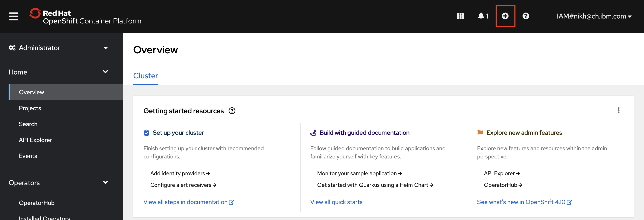
Task: Open the Administrator perspective switcher dropdown
Action: [x=59, y=48]
